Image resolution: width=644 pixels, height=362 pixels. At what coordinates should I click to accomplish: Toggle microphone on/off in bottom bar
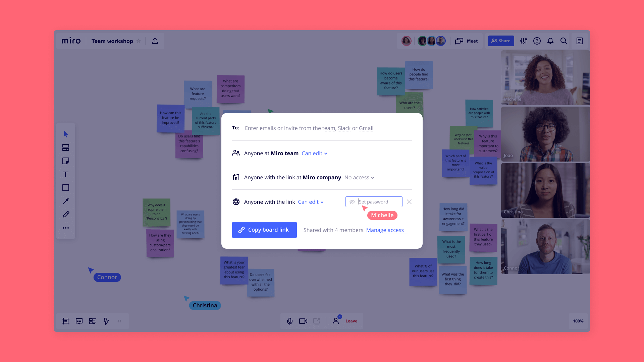coord(290,321)
